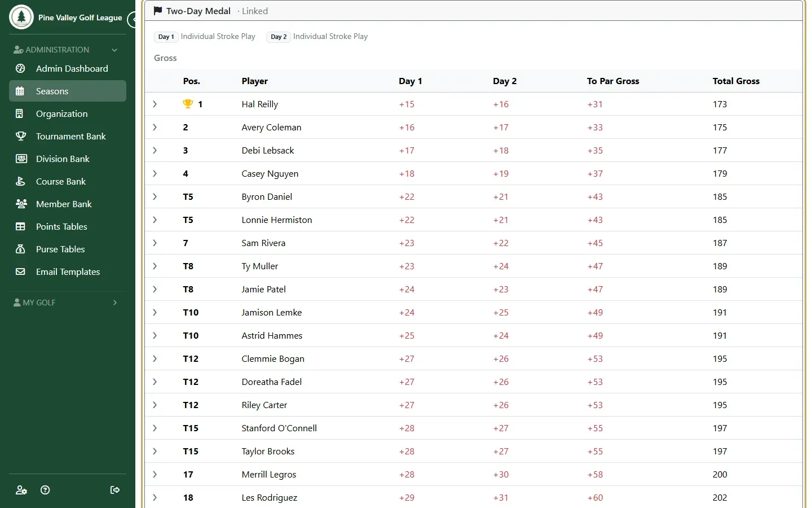Viewport: 812px width, 508px height.
Task: Open the Tournament Bank menu item
Action: 68,136
